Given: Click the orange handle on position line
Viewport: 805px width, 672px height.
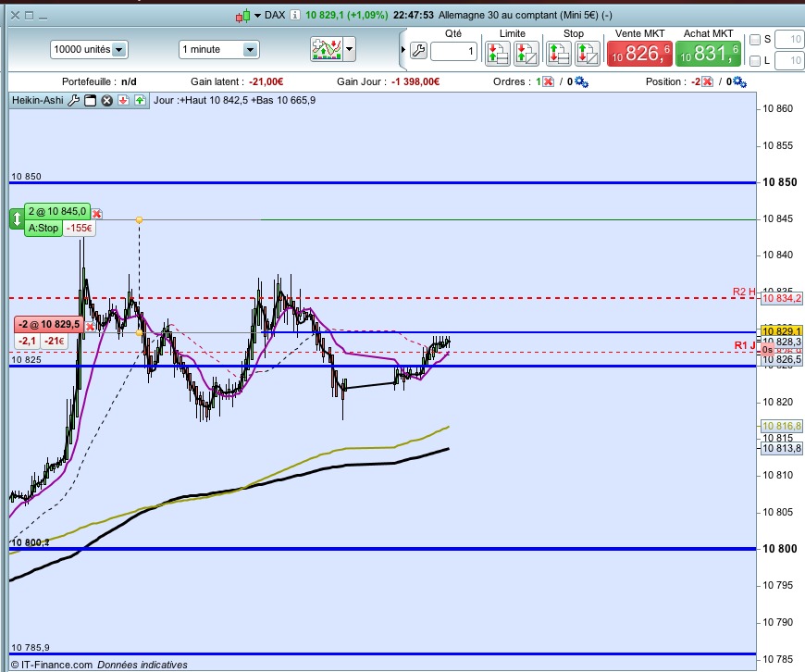Looking at the screenshot, I should click(139, 333).
